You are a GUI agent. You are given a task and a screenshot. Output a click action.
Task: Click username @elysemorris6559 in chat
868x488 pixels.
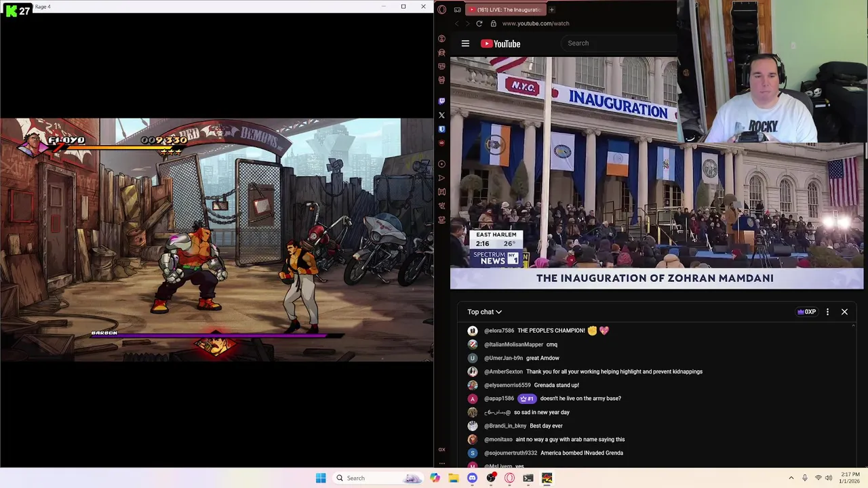coord(507,385)
